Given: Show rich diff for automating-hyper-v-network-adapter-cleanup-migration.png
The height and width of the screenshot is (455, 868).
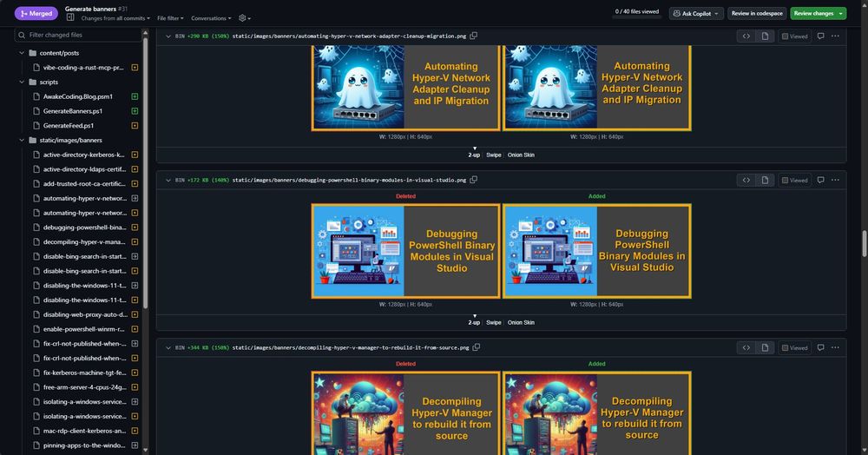Looking at the screenshot, I should pyautogui.click(x=765, y=36).
